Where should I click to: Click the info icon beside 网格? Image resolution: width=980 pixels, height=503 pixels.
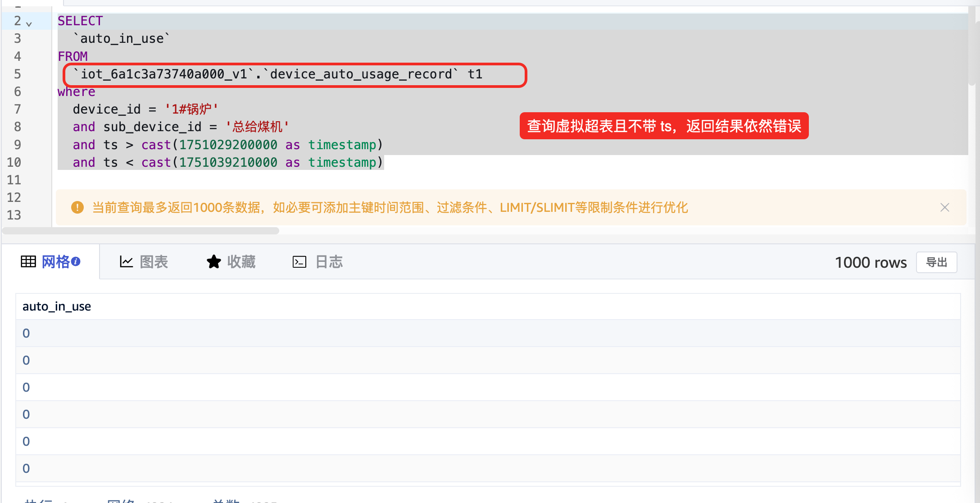pos(76,261)
